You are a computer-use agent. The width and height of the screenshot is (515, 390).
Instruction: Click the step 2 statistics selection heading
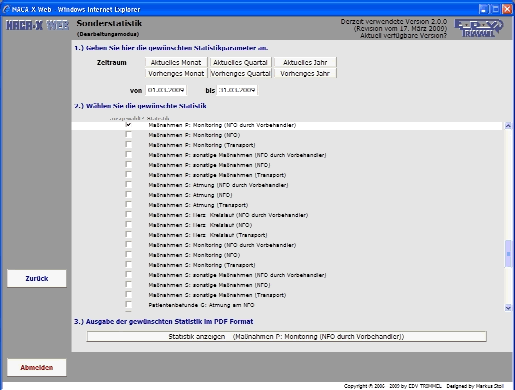point(140,106)
